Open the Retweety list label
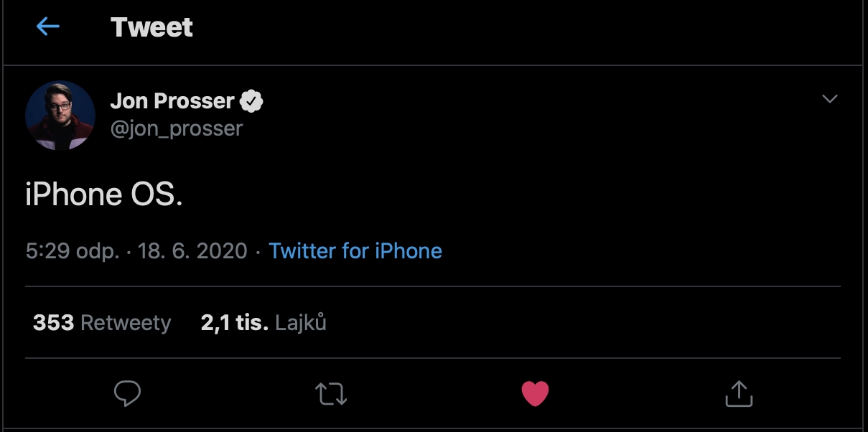The image size is (868, 432). click(x=126, y=323)
